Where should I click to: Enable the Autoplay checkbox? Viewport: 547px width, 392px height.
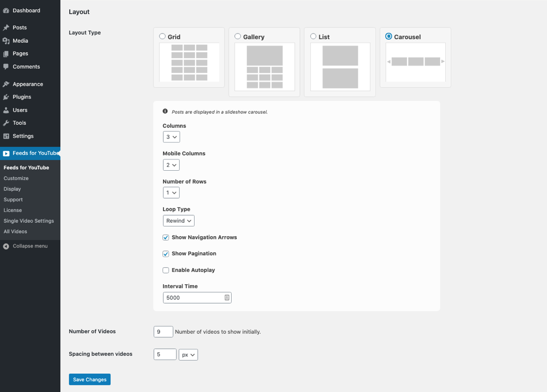pyautogui.click(x=166, y=270)
